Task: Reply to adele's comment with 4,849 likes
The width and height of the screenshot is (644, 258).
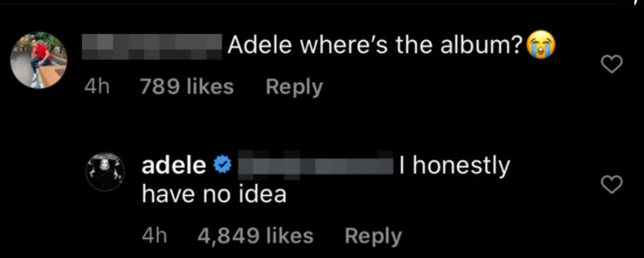Action: pyautogui.click(x=373, y=236)
